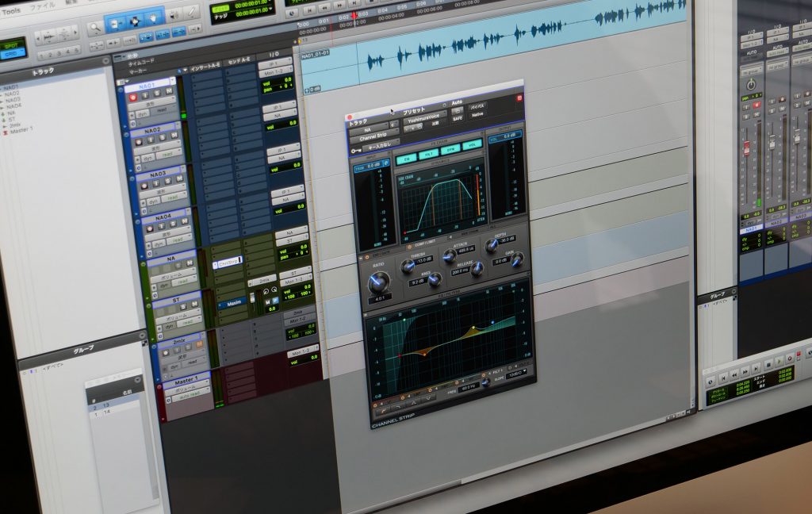The width and height of the screenshot is (812, 514).
Task: Click the バイパス bypass button in plugin
Action: [x=477, y=106]
